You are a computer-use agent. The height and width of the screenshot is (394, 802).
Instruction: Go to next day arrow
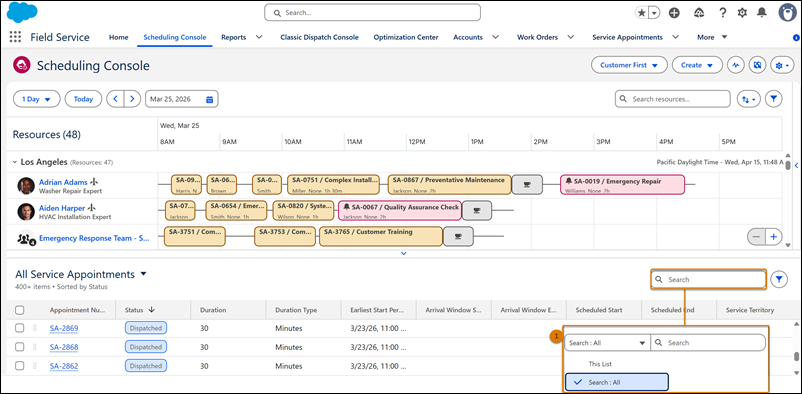tap(132, 99)
